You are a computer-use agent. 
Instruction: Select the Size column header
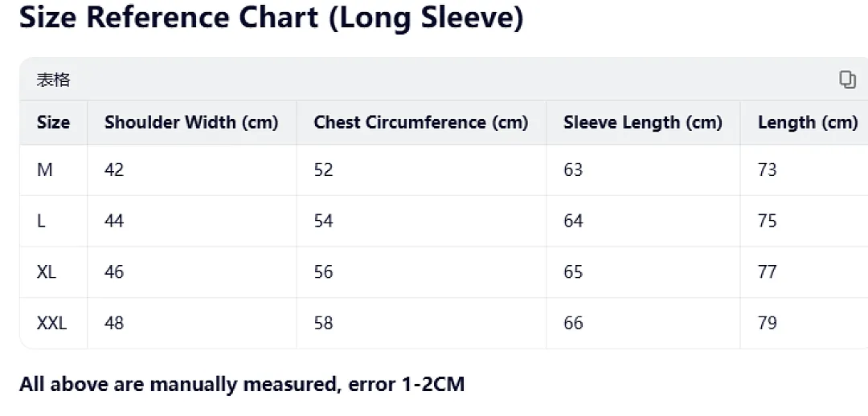54,122
